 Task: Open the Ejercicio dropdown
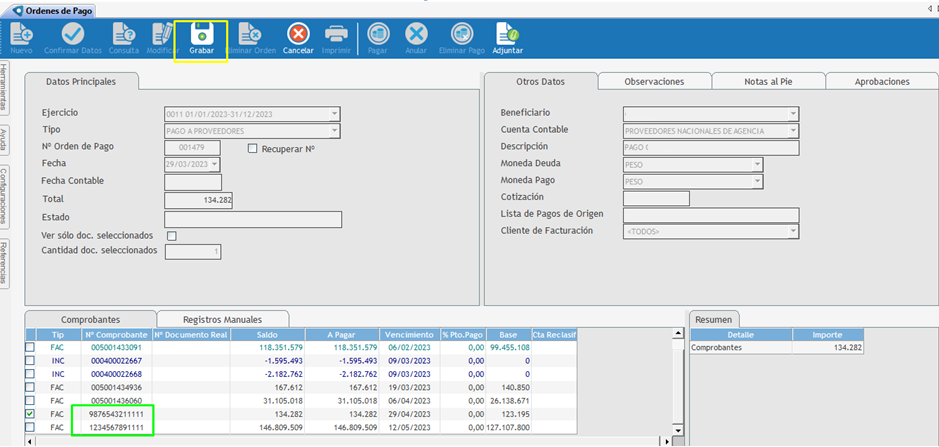tap(334, 114)
